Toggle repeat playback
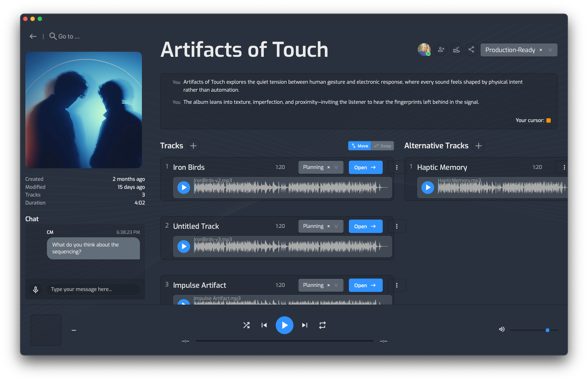 click(322, 325)
